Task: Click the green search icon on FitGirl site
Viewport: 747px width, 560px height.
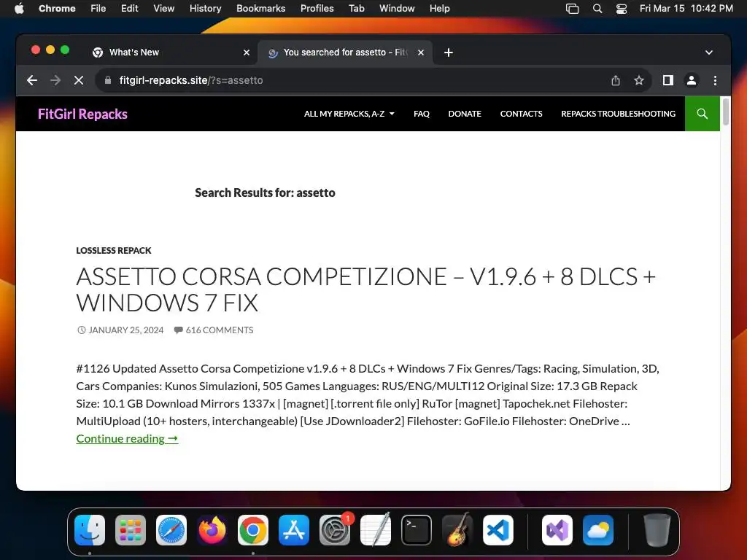Action: (702, 114)
